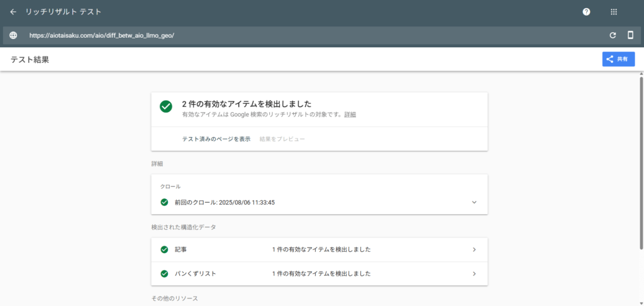The width and height of the screenshot is (644, 306).
Task: Click the テスト結果 heading
Action: click(x=30, y=60)
